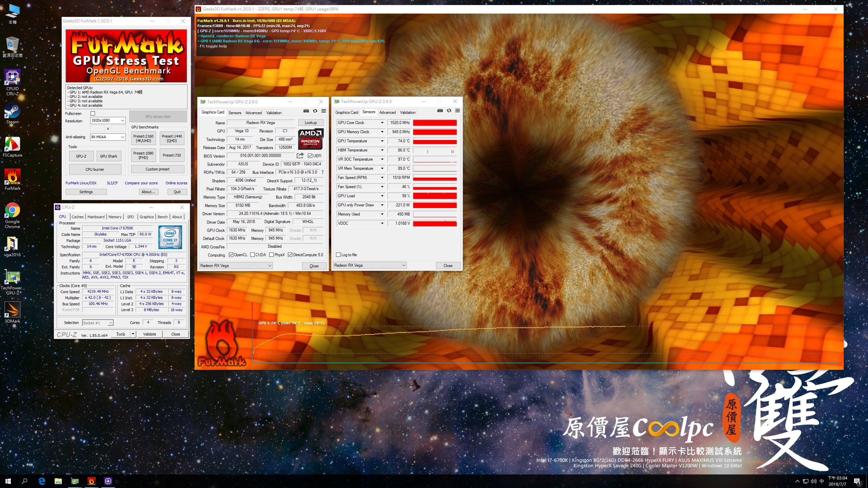The height and width of the screenshot is (488, 868).
Task: Open Windows Start menu
Action: (8, 481)
